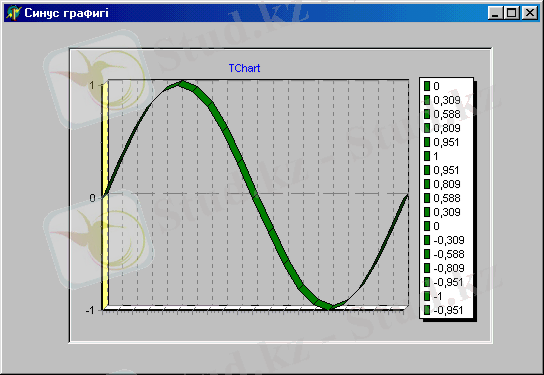Click the TChart title text
Viewport: 544px width, 375px height.
pyautogui.click(x=244, y=68)
